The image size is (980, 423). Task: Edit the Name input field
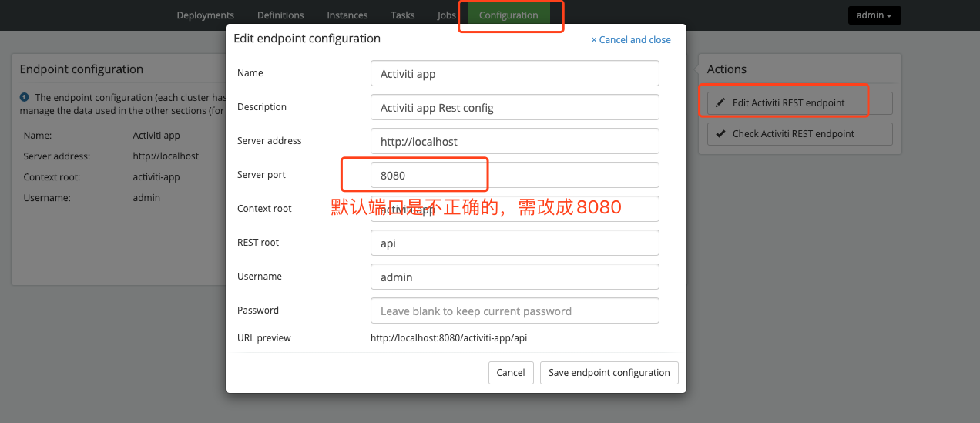pyautogui.click(x=515, y=73)
